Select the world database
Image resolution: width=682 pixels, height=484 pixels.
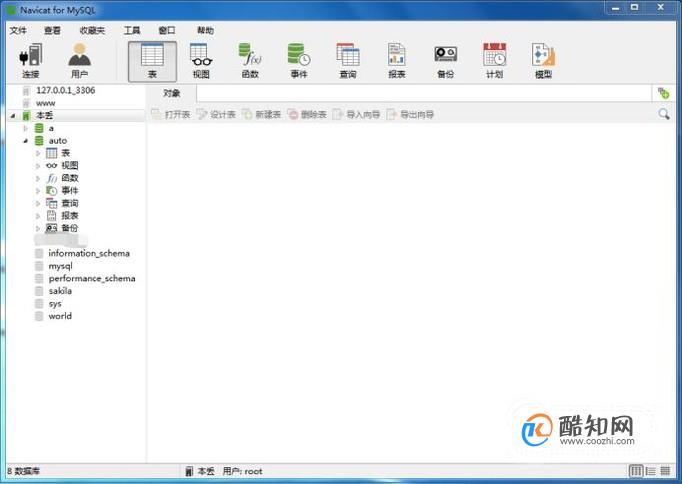pos(60,316)
